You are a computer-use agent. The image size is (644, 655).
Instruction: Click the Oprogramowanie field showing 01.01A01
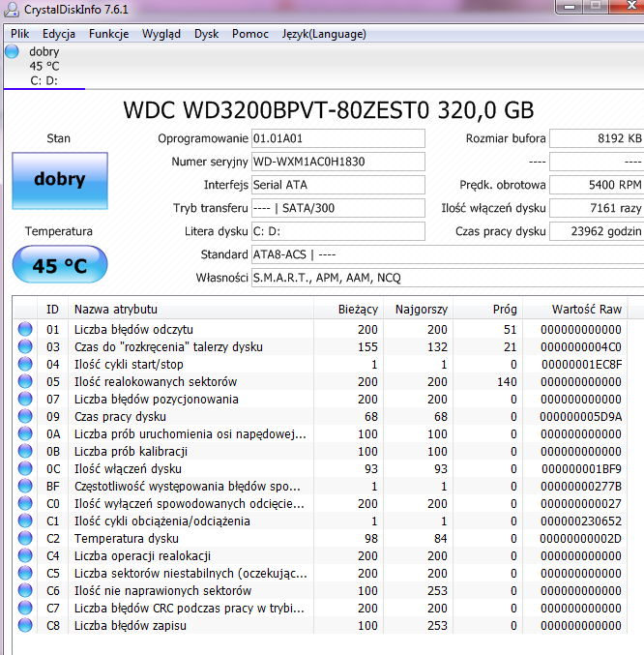coord(338,138)
